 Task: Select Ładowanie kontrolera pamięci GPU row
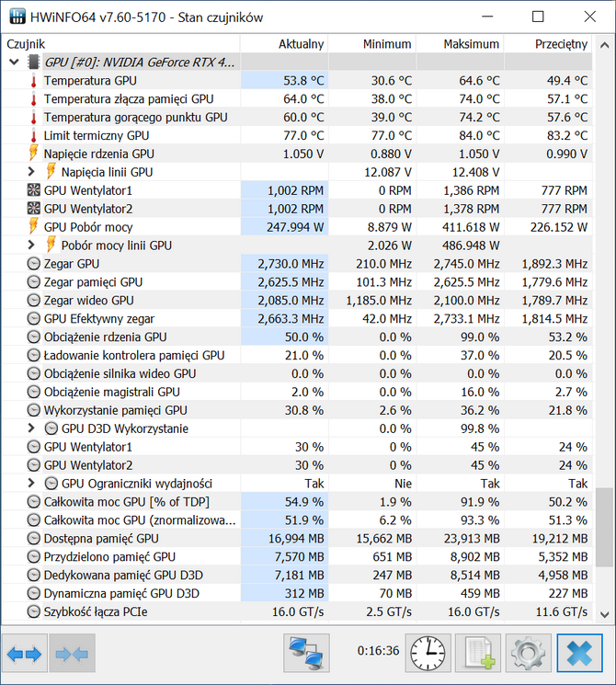(297, 356)
